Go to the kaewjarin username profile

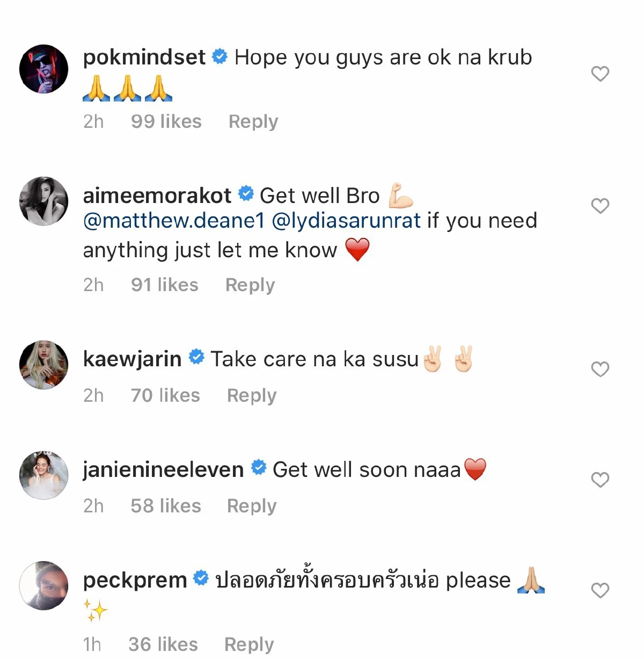tap(132, 359)
